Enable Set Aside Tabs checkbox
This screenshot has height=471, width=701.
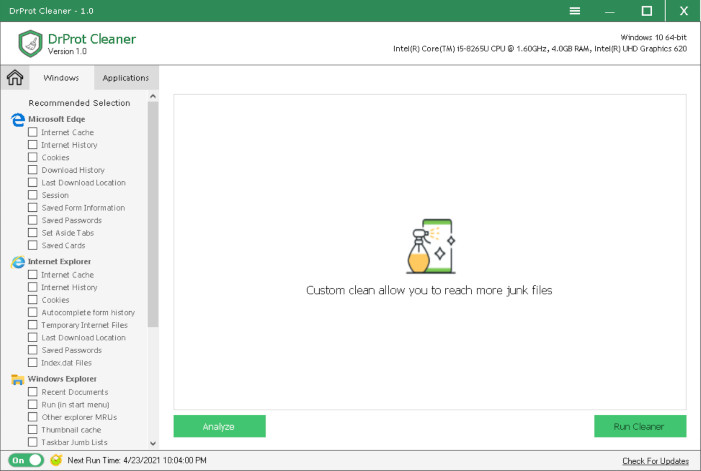33,232
